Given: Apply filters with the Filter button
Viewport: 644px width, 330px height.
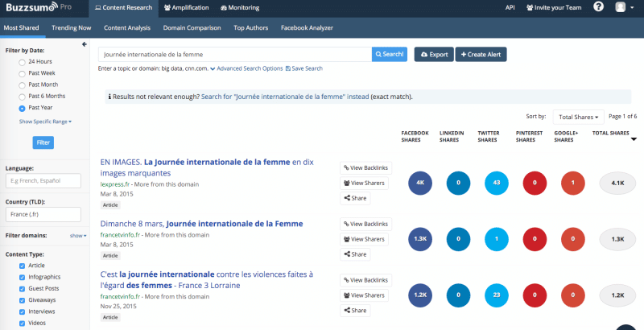Looking at the screenshot, I should pyautogui.click(x=43, y=142).
